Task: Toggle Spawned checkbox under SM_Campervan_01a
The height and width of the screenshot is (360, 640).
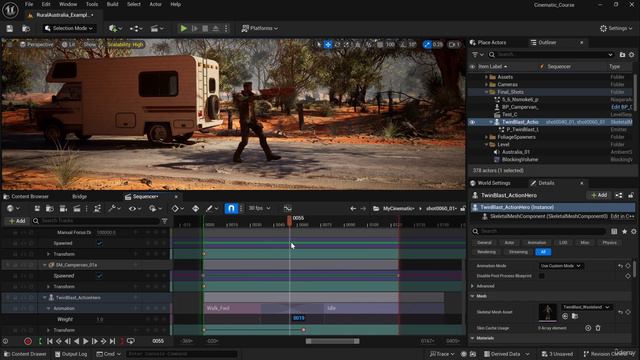Action: (100, 276)
